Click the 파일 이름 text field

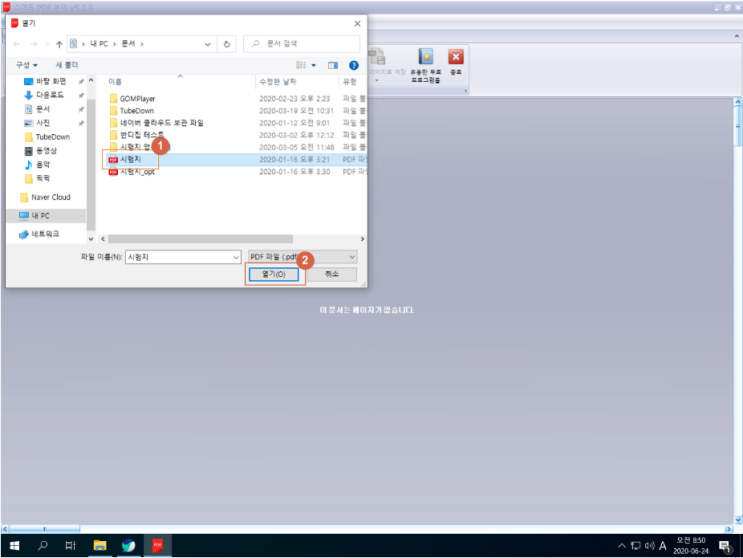[179, 257]
